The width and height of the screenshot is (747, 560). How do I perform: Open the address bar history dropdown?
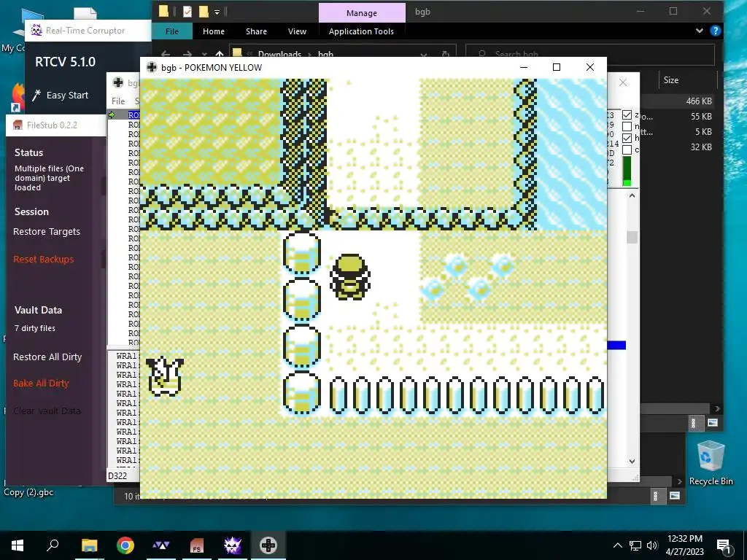point(424,54)
